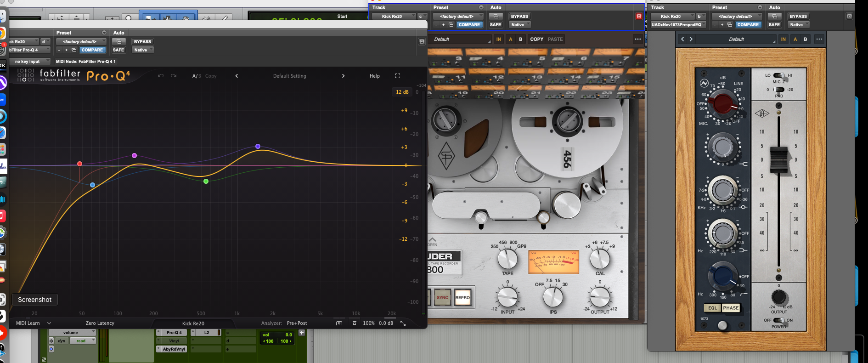Click the red target button in Studer window
The height and width of the screenshot is (363, 868).
(639, 17)
